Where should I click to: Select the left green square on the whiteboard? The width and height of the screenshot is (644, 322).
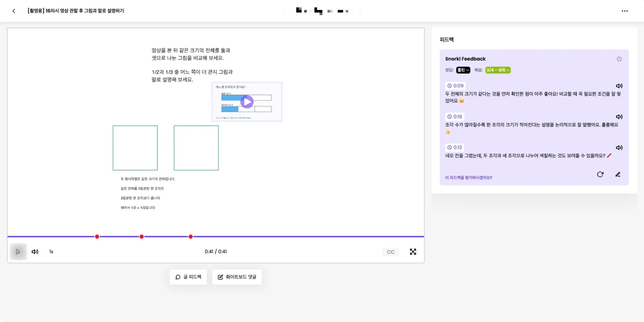click(x=135, y=148)
